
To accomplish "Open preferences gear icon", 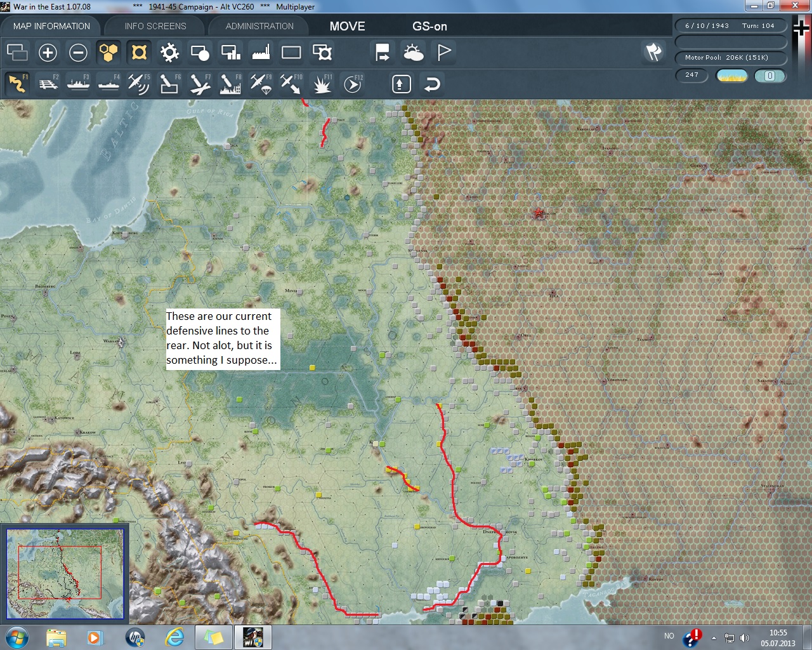I will [169, 53].
